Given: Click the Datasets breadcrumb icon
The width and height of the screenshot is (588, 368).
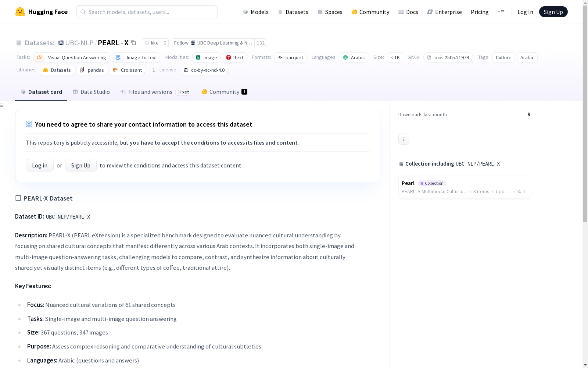Looking at the screenshot, I should tap(19, 43).
